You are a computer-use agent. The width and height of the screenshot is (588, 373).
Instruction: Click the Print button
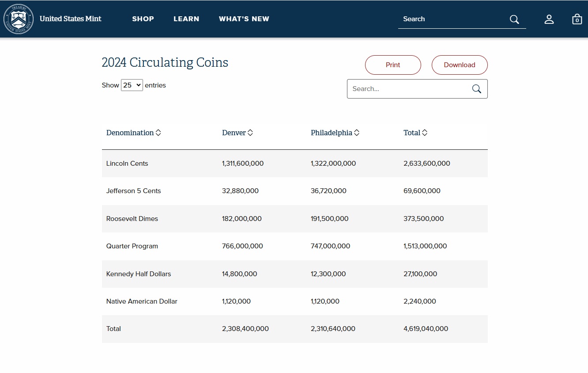point(393,65)
